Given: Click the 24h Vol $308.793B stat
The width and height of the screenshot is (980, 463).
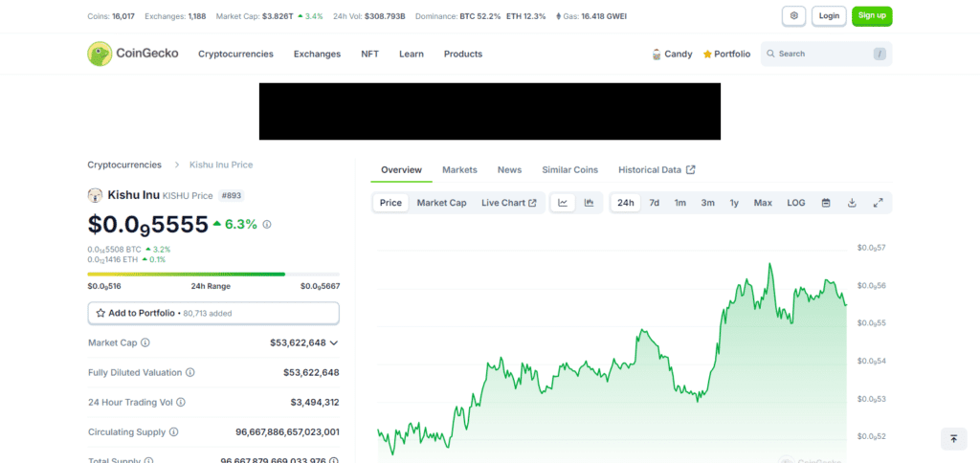Looking at the screenshot, I should click(x=368, y=16).
